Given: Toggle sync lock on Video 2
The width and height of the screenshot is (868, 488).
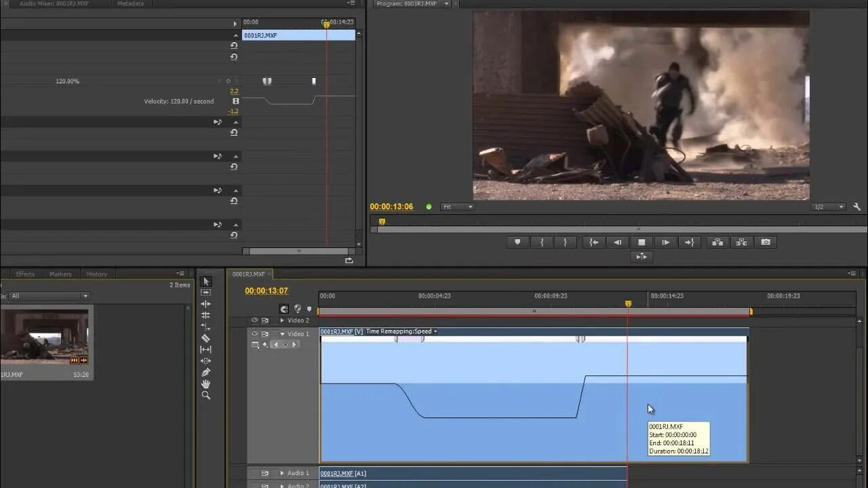Looking at the screenshot, I should click(x=265, y=320).
